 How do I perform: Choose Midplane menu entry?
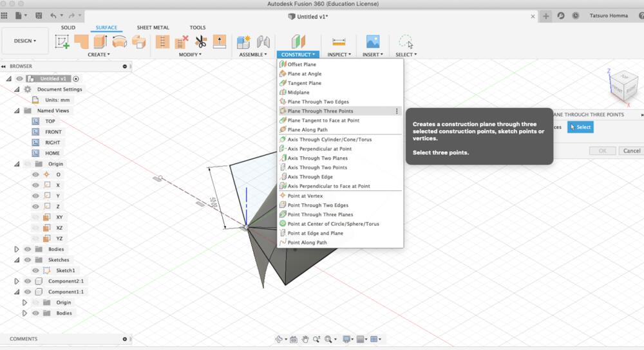tap(340, 92)
